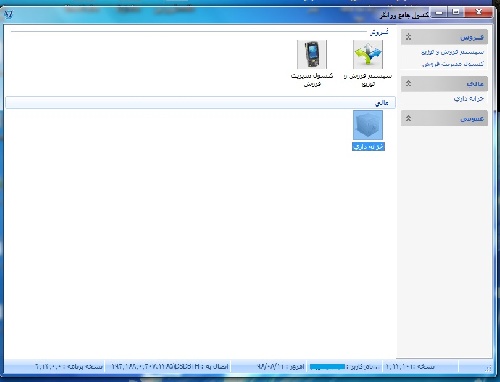Image resolution: width=500 pixels, height=382 pixels.
Task: Click the window resize grip in status bar corner
Action: tap(488, 368)
